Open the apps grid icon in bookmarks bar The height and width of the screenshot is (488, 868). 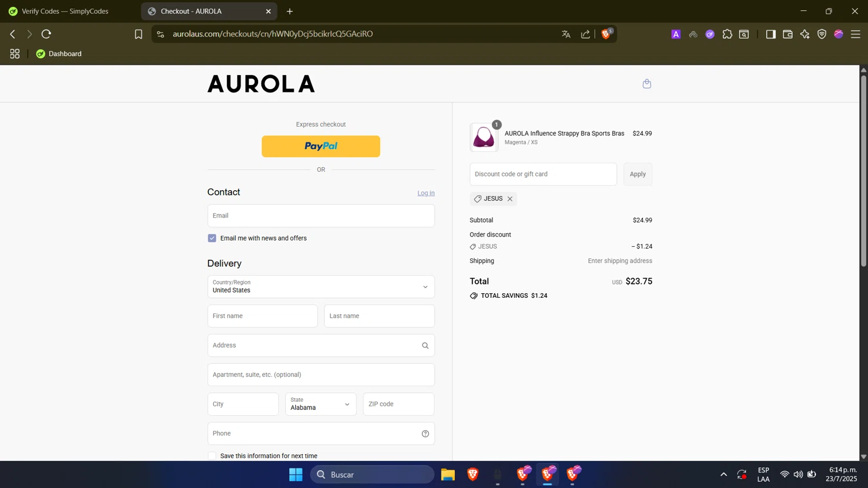15,54
